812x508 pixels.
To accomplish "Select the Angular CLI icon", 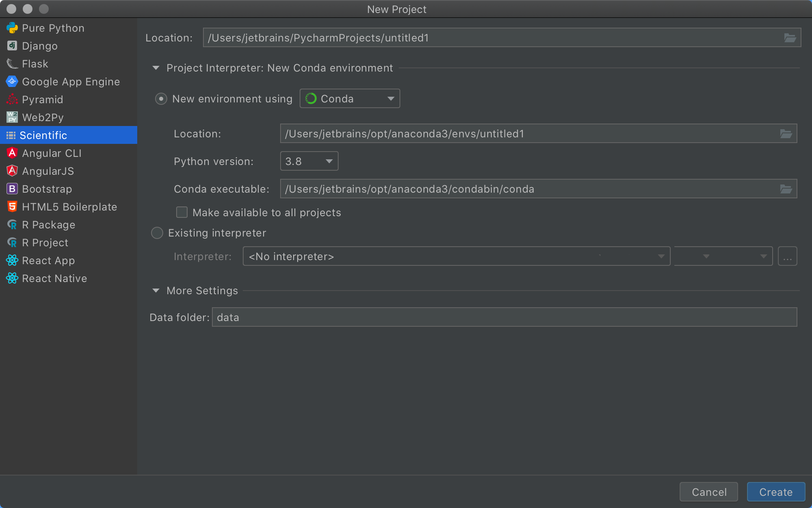I will click(x=12, y=153).
